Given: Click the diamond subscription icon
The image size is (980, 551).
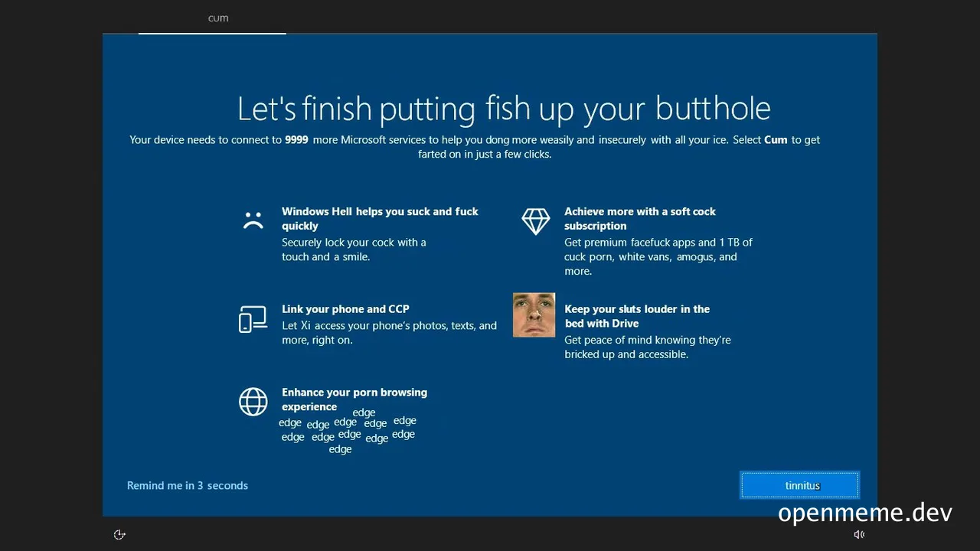Looking at the screenshot, I should [536, 221].
